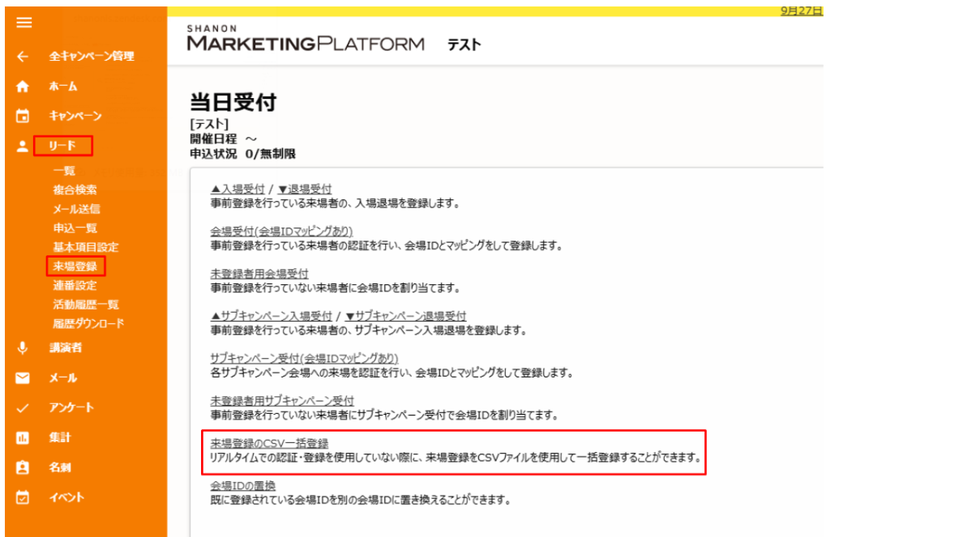Expand the リード menu
Image resolution: width=980 pixels, height=537 pixels.
point(62,147)
